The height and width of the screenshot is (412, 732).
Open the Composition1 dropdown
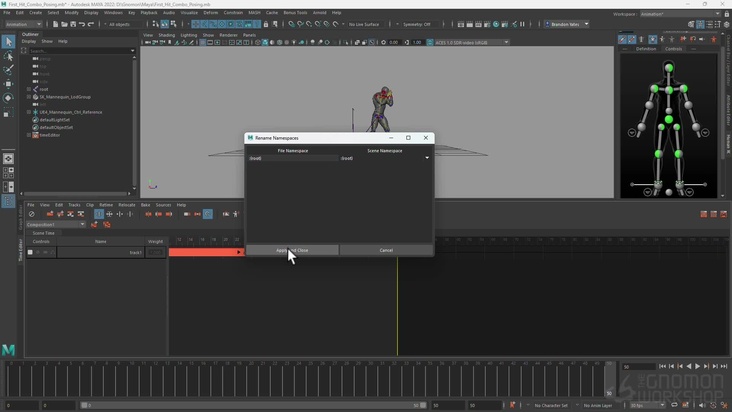(56, 225)
